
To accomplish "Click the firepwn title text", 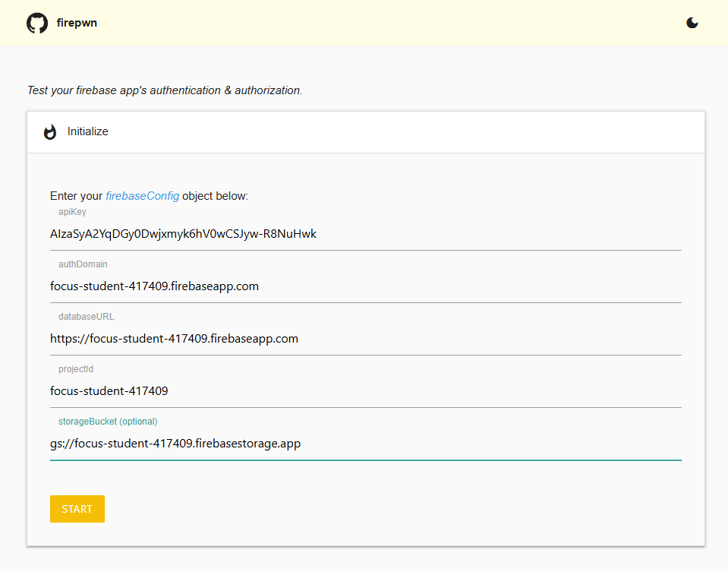I will coord(77,23).
